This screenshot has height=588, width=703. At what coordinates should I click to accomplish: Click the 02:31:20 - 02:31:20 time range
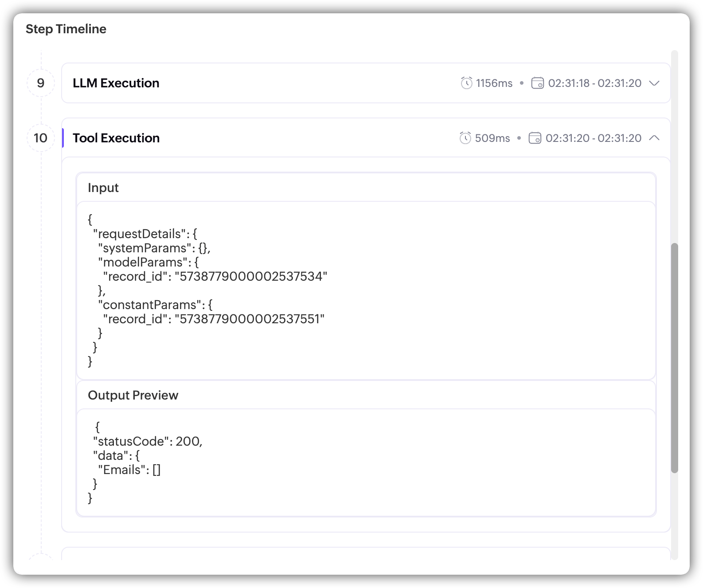[593, 138]
